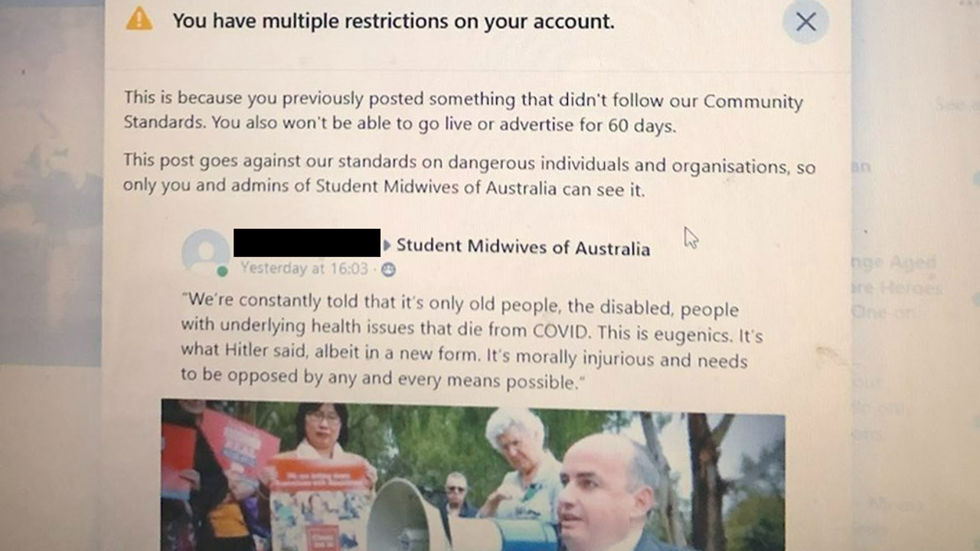Viewport: 980px width, 551px height.
Task: Click the Community Standards explanation paragraph
Action: 463,112
